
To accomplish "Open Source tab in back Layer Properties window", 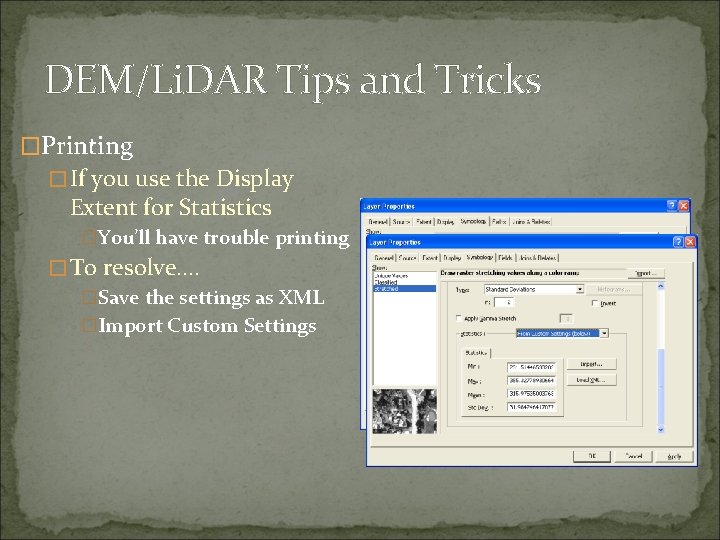I will click(x=401, y=222).
